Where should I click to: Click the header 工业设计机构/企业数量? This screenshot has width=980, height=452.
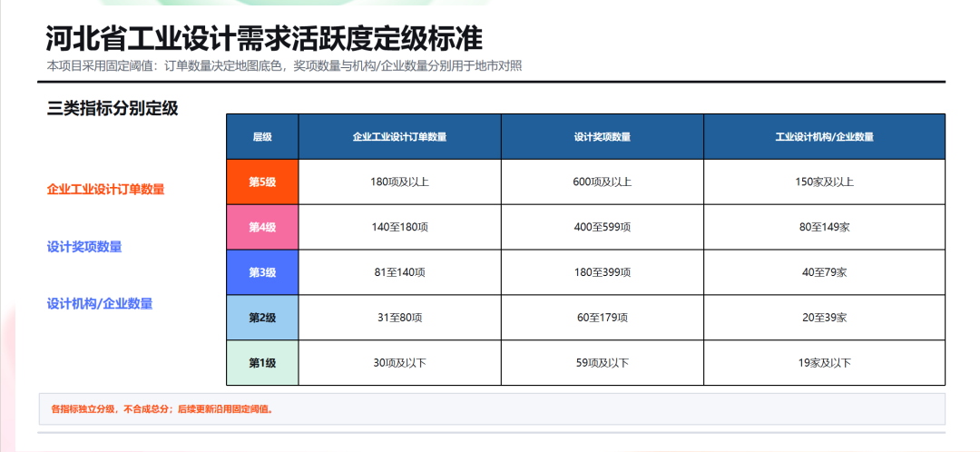point(824,137)
